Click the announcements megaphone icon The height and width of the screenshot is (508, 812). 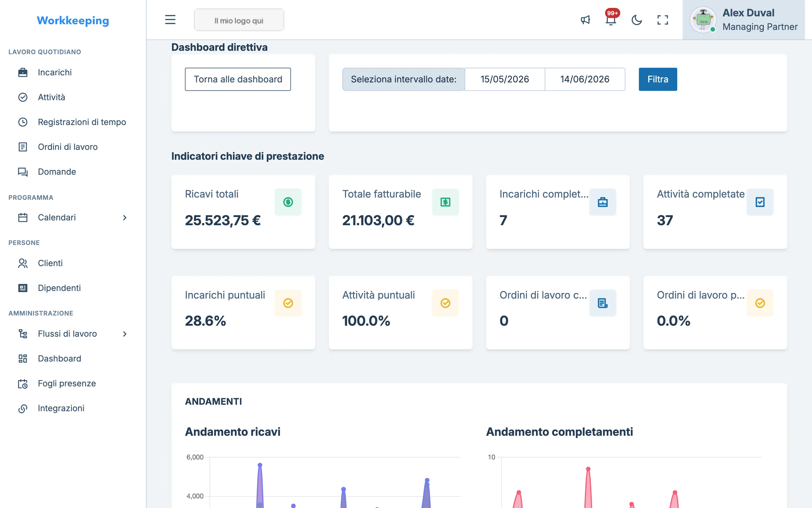tap(585, 20)
